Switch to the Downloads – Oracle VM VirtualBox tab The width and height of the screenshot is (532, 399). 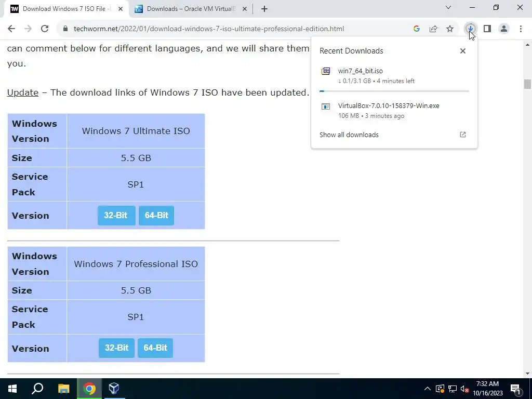191,9
